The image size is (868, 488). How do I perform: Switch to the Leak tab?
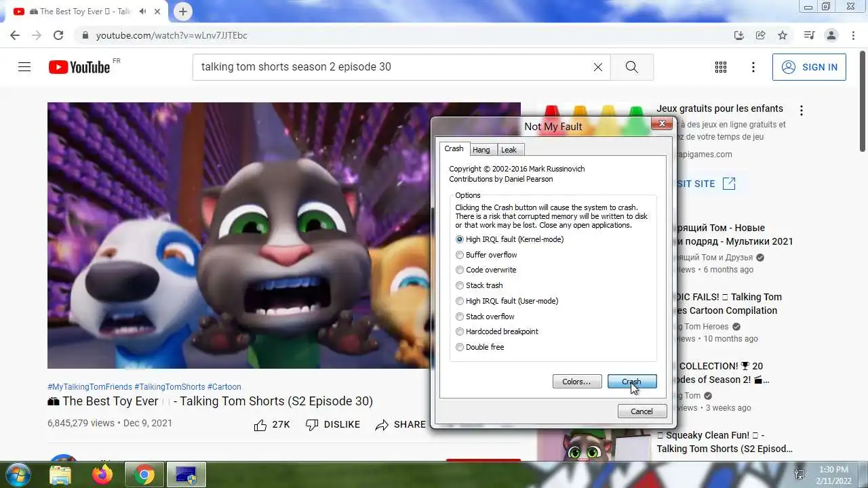(x=509, y=150)
